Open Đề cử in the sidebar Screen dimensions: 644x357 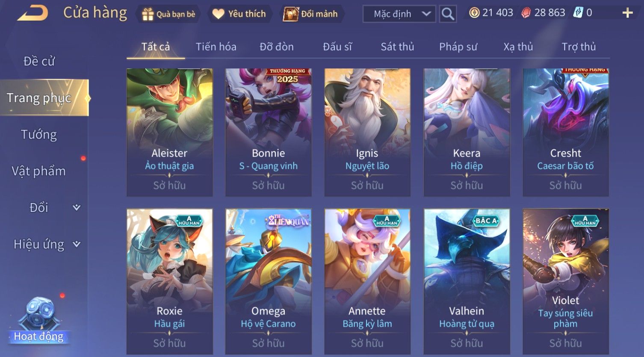coord(39,61)
